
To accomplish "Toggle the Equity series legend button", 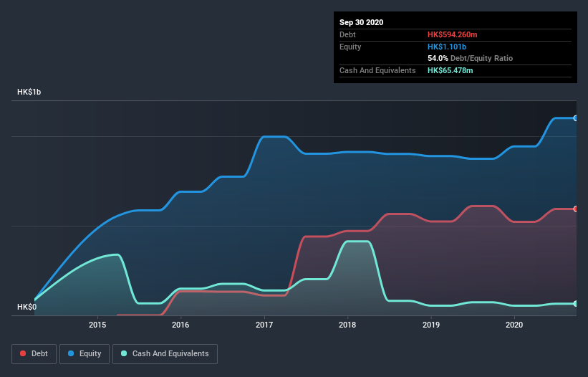I will click(x=85, y=354).
